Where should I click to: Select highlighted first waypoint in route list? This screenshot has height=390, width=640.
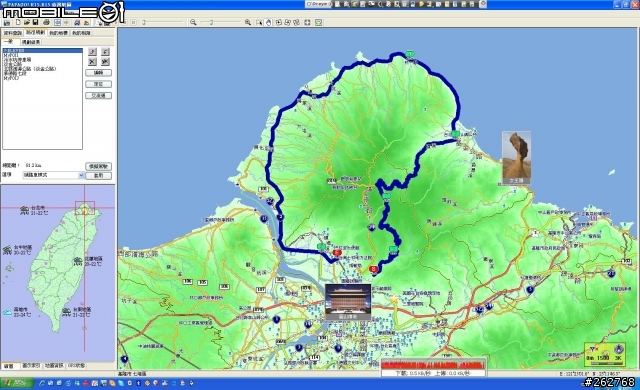[x=42, y=51]
